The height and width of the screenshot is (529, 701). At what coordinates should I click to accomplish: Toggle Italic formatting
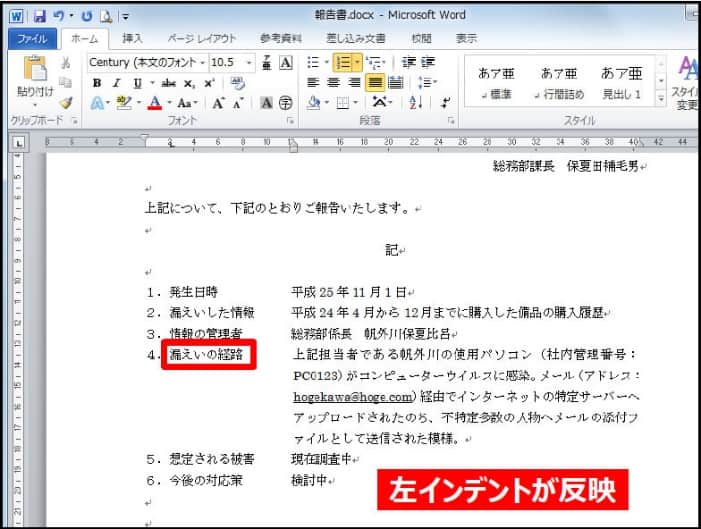[x=116, y=83]
